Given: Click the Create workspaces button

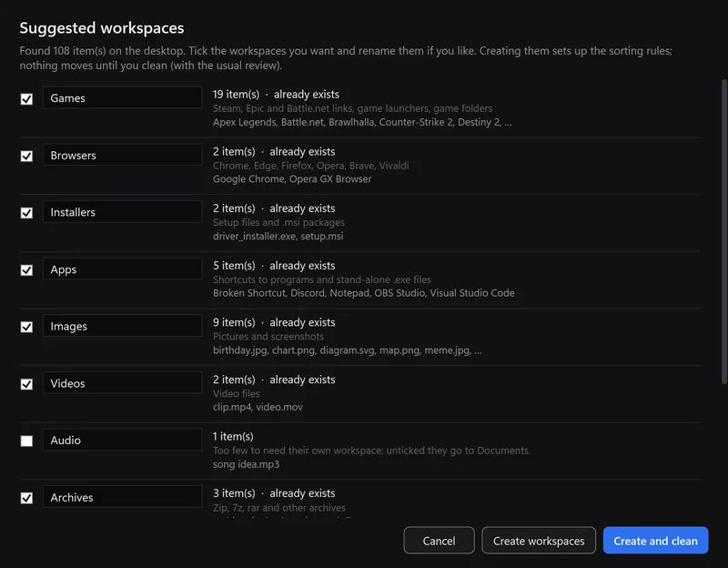Looking at the screenshot, I should pos(539,541).
